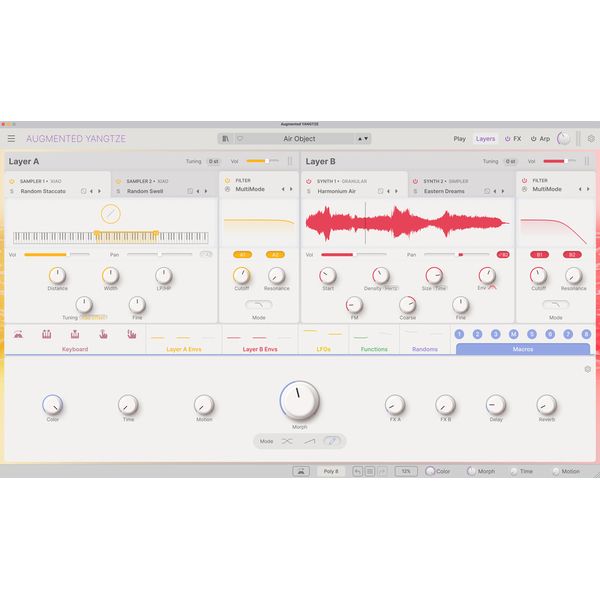Toggle Layer A Filter power button
This screenshot has width=600, height=600.
227,180
